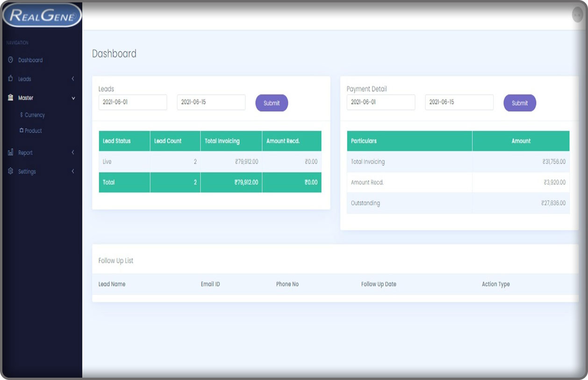The width and height of the screenshot is (588, 380).
Task: Click Payment Detail end date field 2021-06-15
Action: (x=459, y=102)
